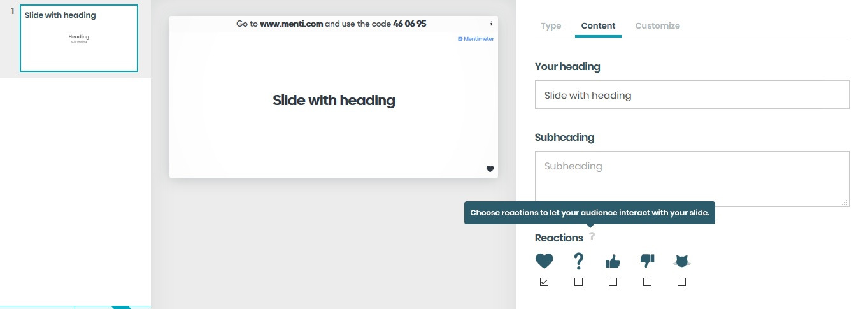Viewport: 868px width, 309px height.
Task: Uncheck the heart reaction checkbox
Action: [x=544, y=282]
